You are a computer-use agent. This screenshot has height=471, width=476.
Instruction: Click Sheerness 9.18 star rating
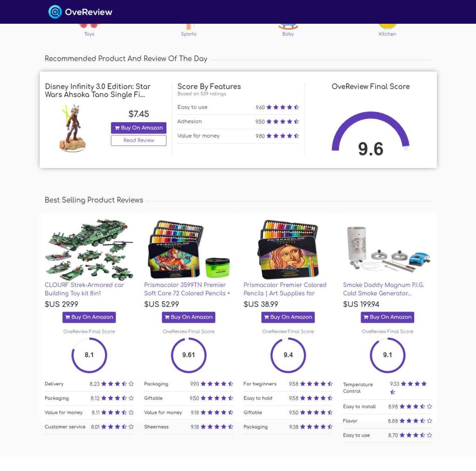click(217, 427)
